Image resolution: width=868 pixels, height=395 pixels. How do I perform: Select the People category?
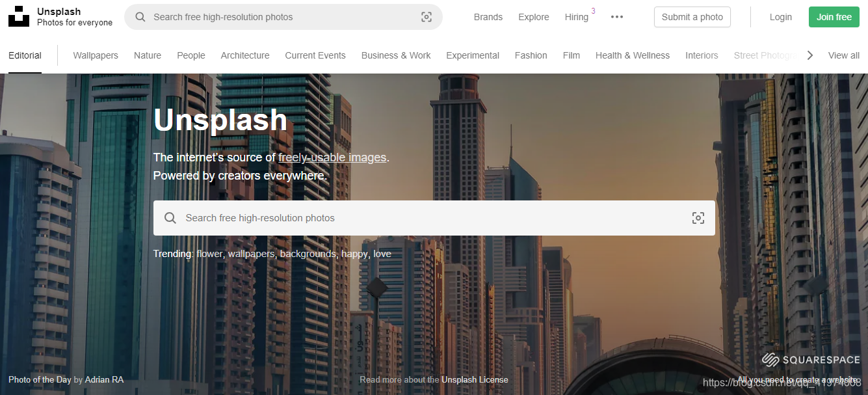[191, 55]
